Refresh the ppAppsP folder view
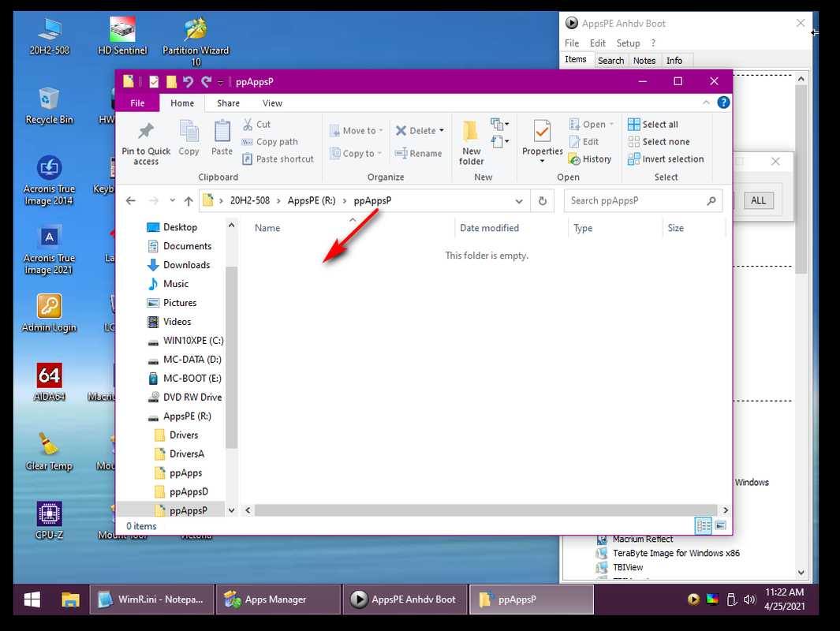This screenshot has height=631, width=840. (x=542, y=201)
